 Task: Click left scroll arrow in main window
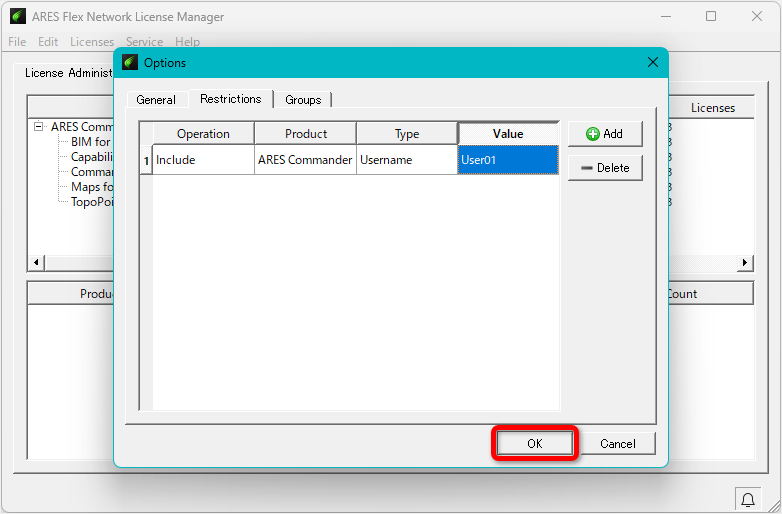click(x=36, y=262)
